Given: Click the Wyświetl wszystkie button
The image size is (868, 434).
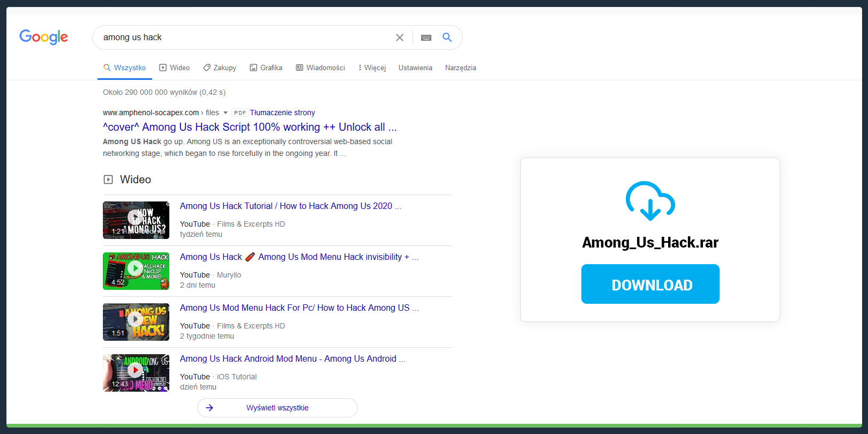Looking at the screenshot, I should (277, 408).
